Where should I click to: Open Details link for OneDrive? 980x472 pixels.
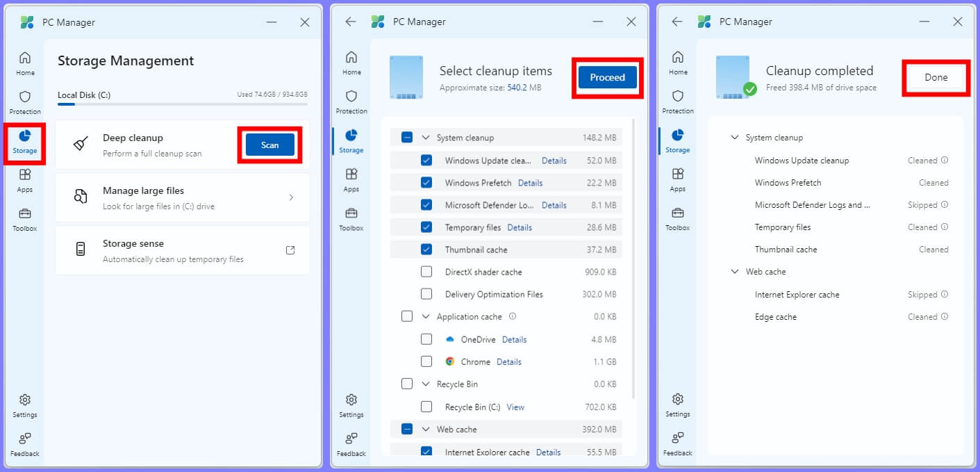coord(515,339)
